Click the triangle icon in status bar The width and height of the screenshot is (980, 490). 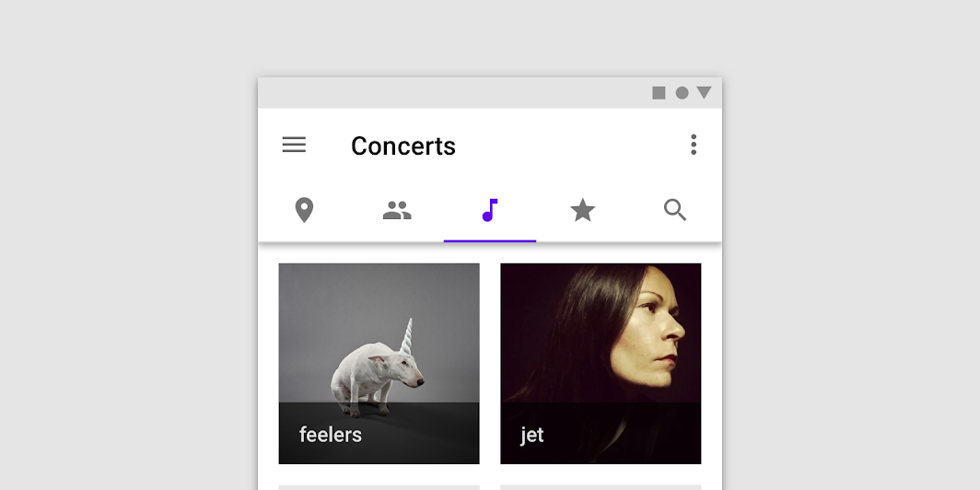click(705, 92)
